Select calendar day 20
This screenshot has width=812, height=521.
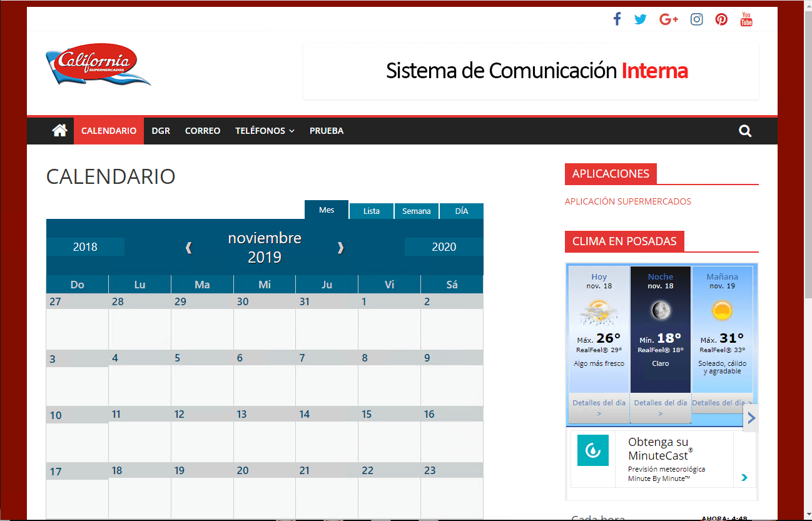click(x=243, y=470)
